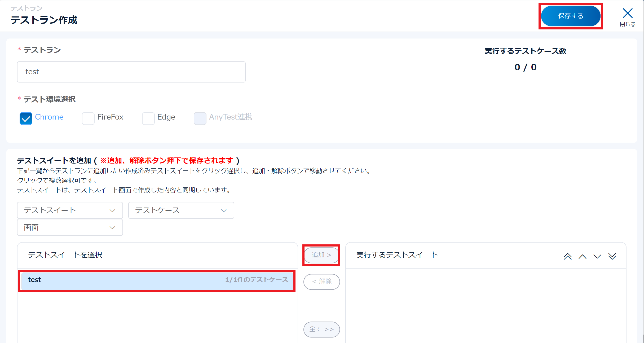644x343 pixels.
Task: Click the 閉じる label below the X
Action: click(628, 24)
